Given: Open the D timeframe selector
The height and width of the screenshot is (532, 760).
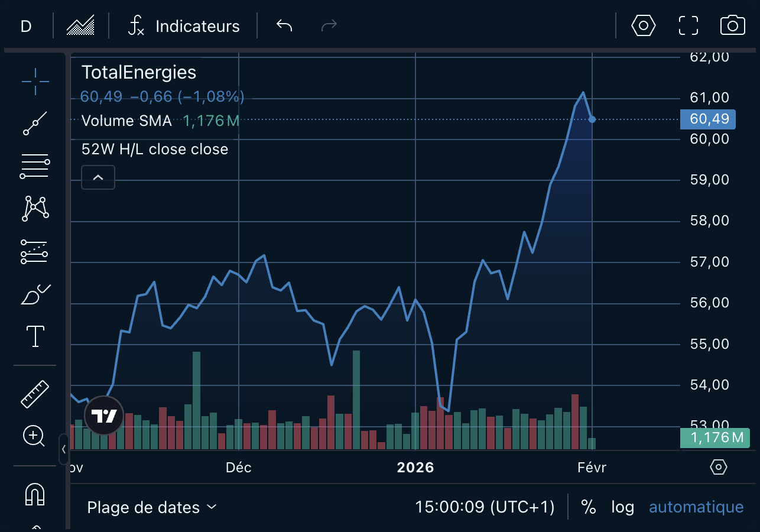Looking at the screenshot, I should pyautogui.click(x=25, y=25).
